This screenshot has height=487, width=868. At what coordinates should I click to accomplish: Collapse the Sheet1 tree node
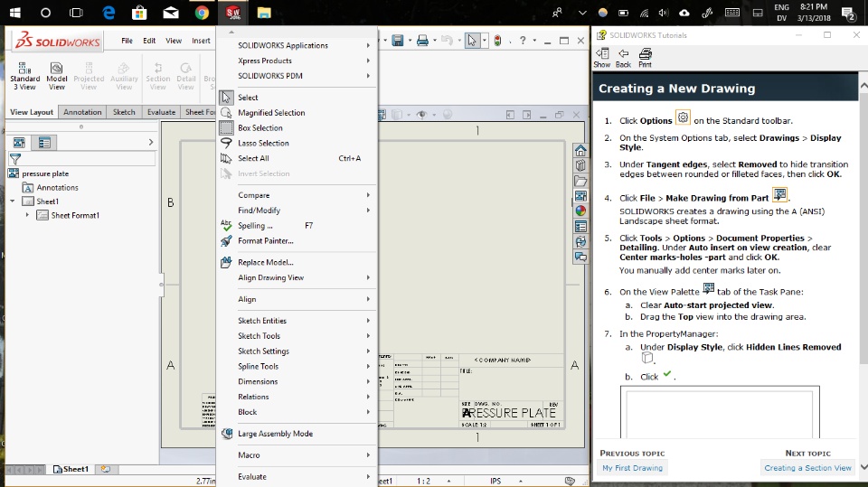point(14,201)
